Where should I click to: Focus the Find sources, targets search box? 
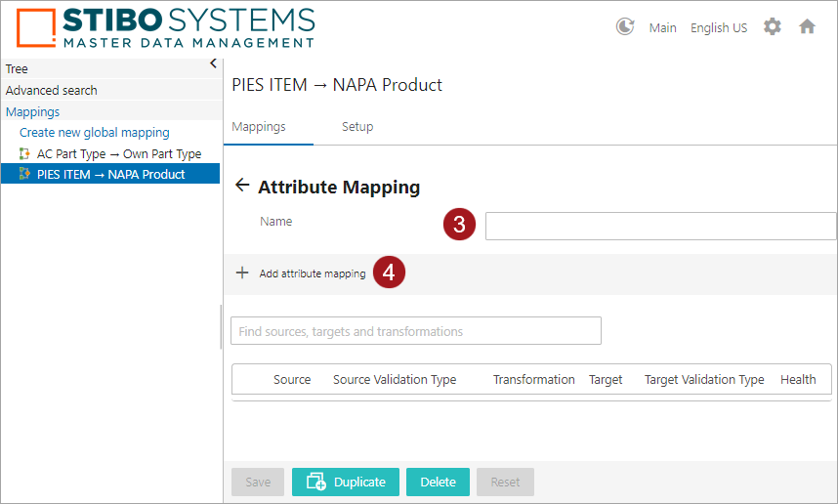click(415, 331)
